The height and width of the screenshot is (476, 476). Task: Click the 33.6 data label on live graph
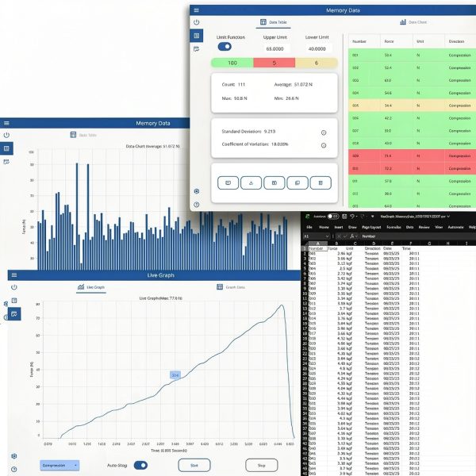tap(175, 375)
